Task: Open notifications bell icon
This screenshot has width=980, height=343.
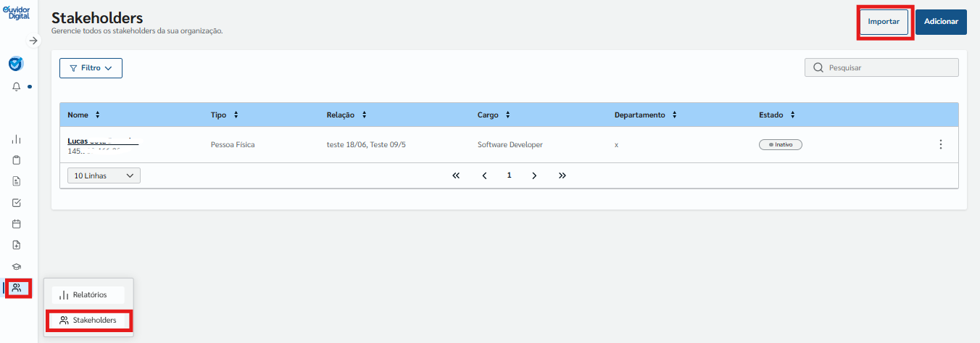Action: click(17, 86)
